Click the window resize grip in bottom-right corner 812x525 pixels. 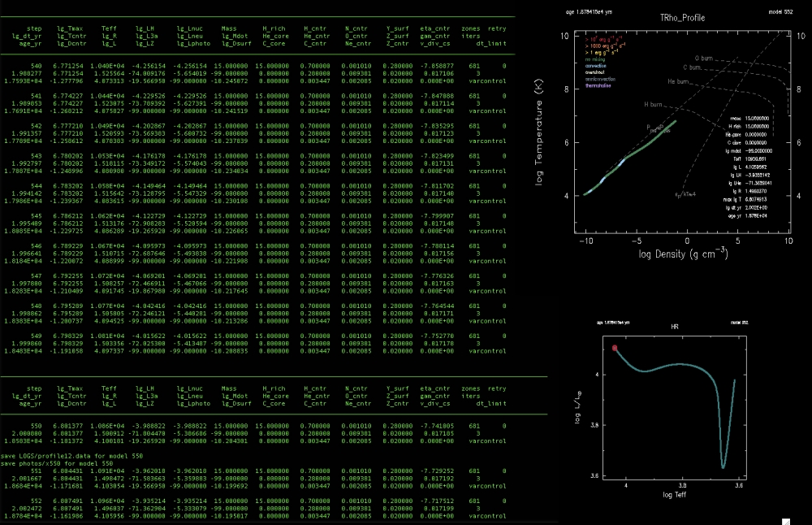pos(785,519)
